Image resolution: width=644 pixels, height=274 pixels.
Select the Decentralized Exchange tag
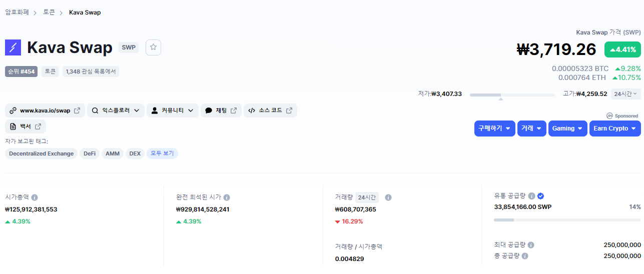[x=41, y=153]
